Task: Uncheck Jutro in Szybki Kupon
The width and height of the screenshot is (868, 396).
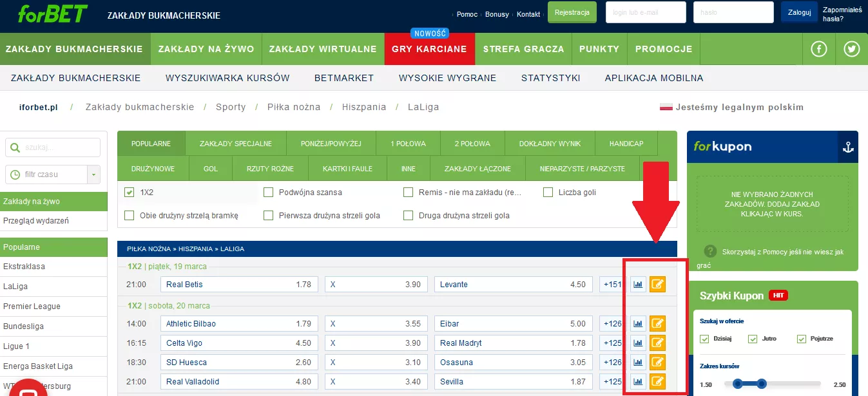Action: coord(753,339)
